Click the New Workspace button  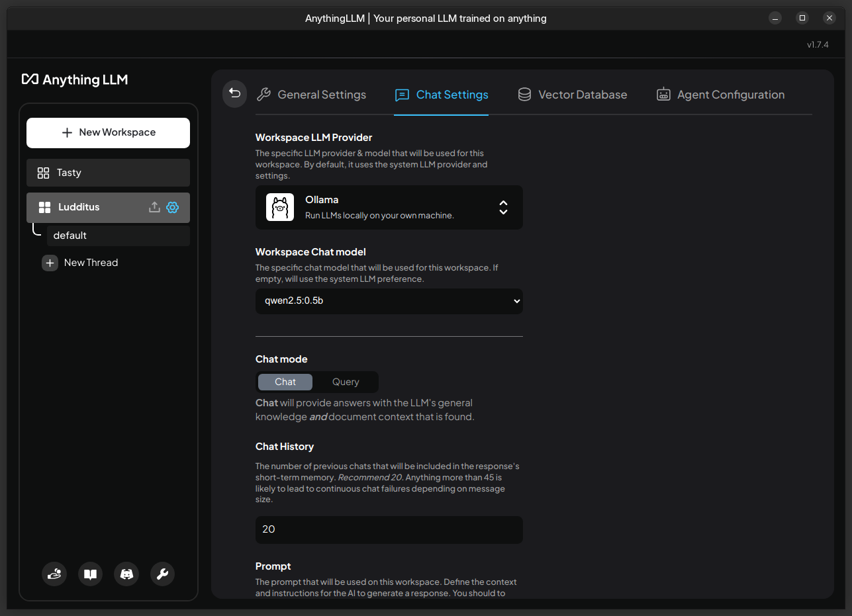(x=109, y=132)
